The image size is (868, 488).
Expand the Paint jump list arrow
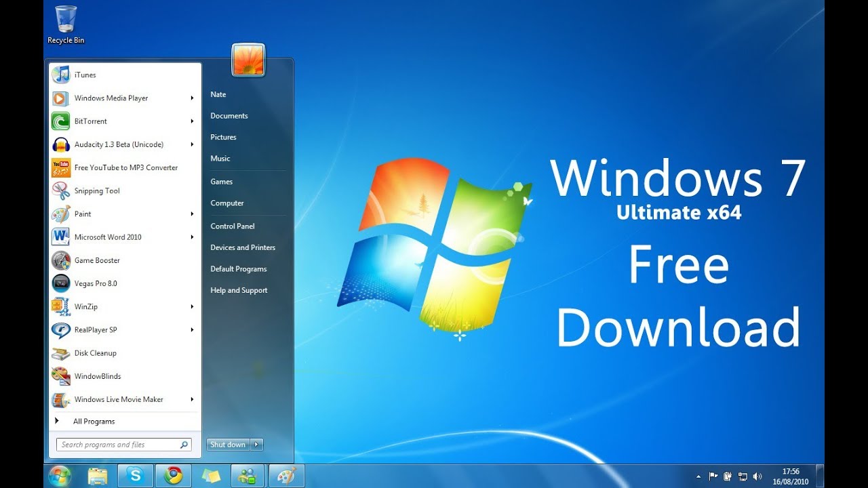193,214
